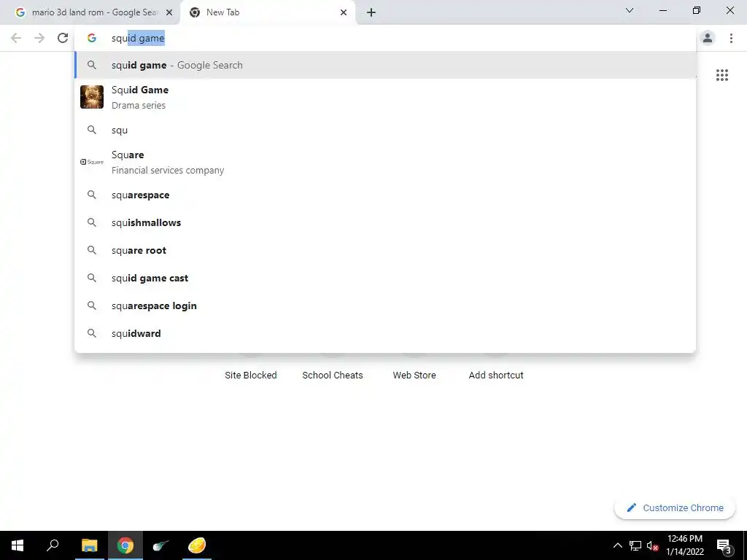
Task: Click the browser forward arrow
Action: 39,38
